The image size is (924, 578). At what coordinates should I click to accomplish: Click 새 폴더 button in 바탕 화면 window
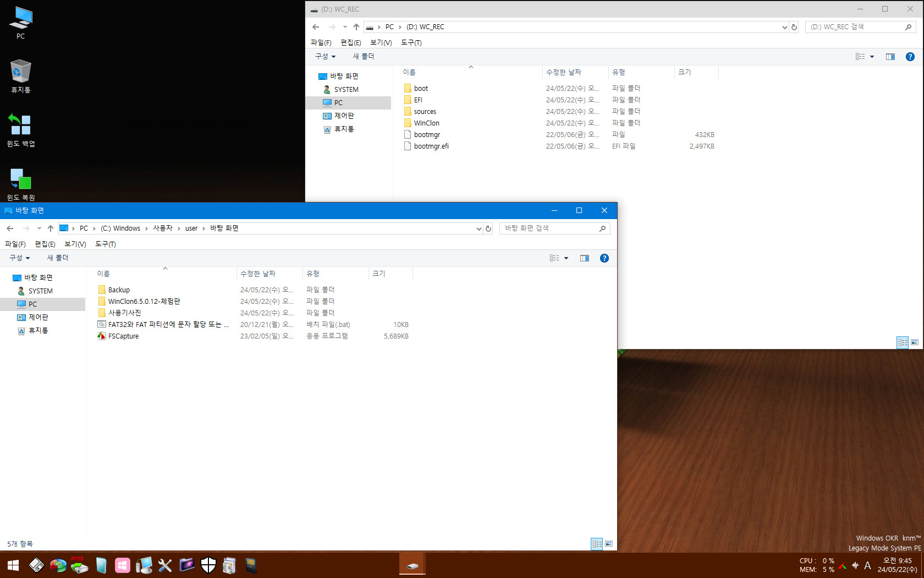pyautogui.click(x=57, y=258)
